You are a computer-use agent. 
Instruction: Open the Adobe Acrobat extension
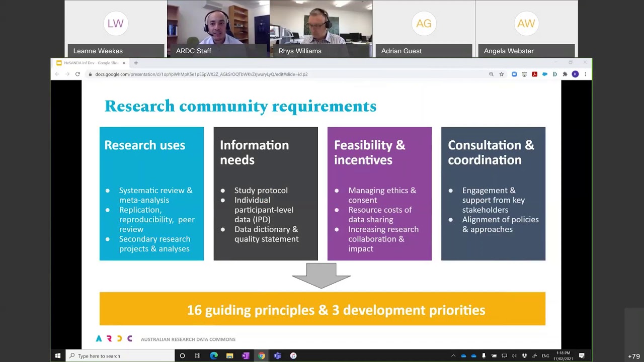(534, 74)
